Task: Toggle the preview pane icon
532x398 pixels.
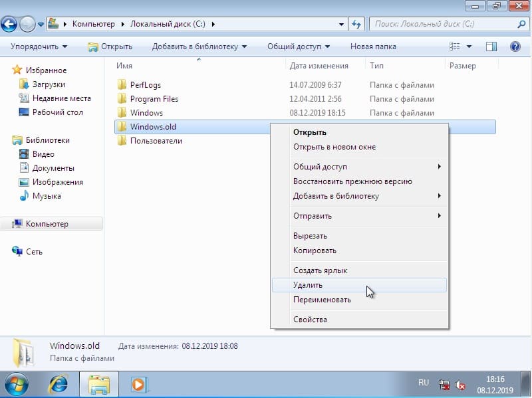Action: [491, 47]
